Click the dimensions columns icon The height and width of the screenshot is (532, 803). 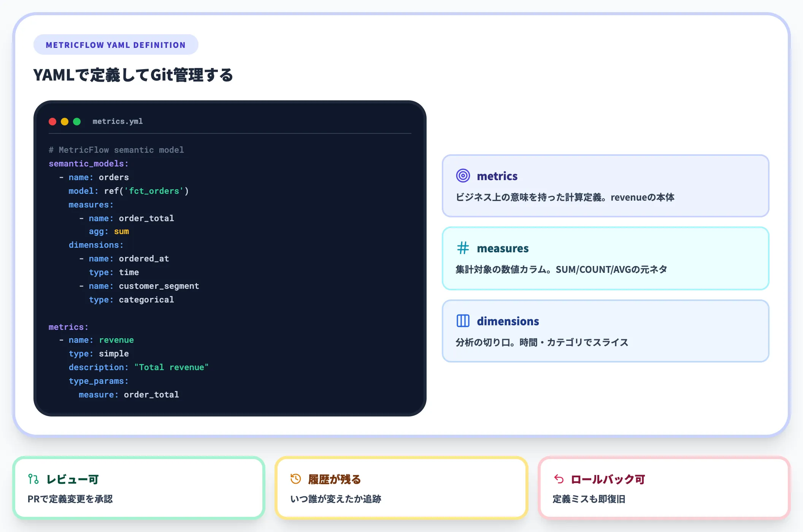point(462,321)
